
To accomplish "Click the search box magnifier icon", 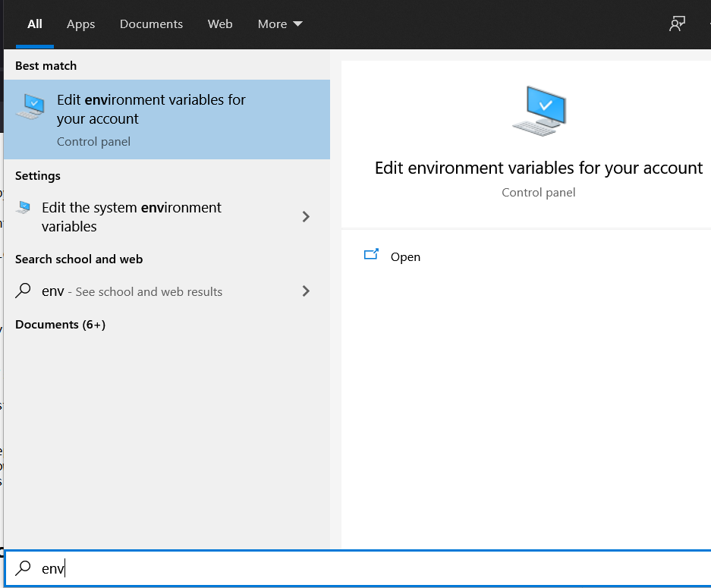I will click(23, 568).
